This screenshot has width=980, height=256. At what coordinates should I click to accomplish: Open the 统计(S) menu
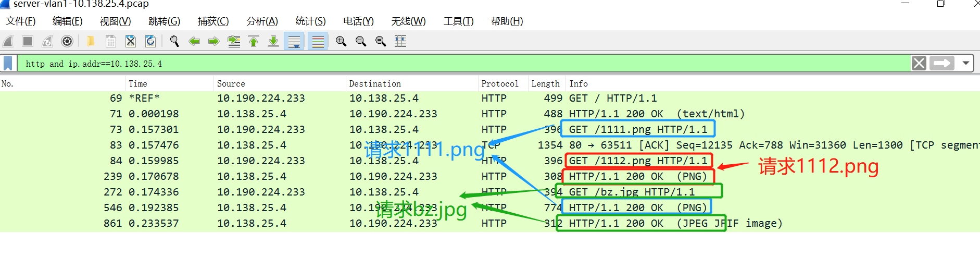tap(310, 21)
